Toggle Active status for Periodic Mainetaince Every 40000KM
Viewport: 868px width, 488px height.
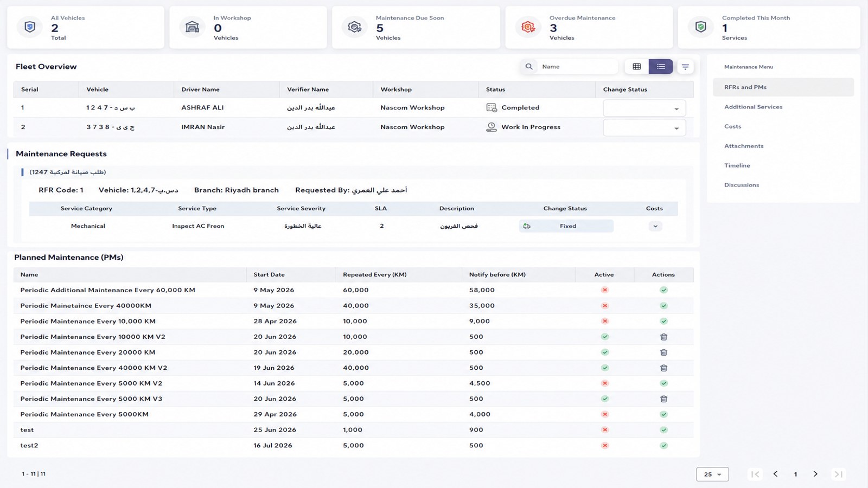(605, 306)
